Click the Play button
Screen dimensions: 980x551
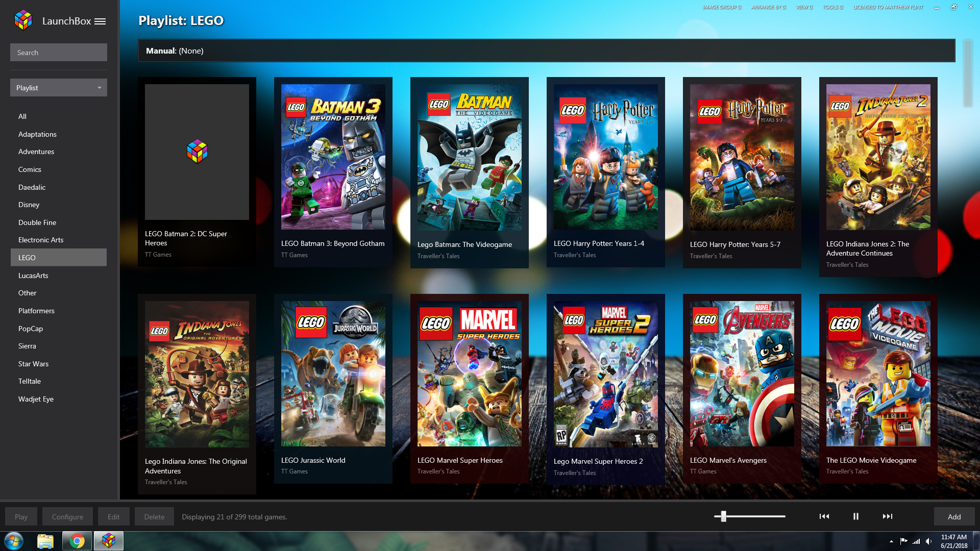21,517
